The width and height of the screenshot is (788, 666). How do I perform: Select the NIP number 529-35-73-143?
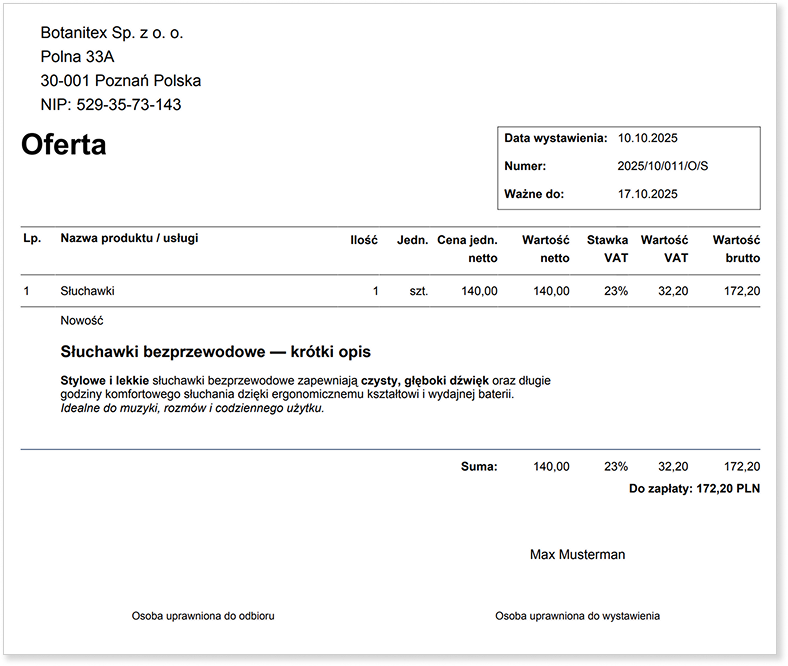coord(129,104)
